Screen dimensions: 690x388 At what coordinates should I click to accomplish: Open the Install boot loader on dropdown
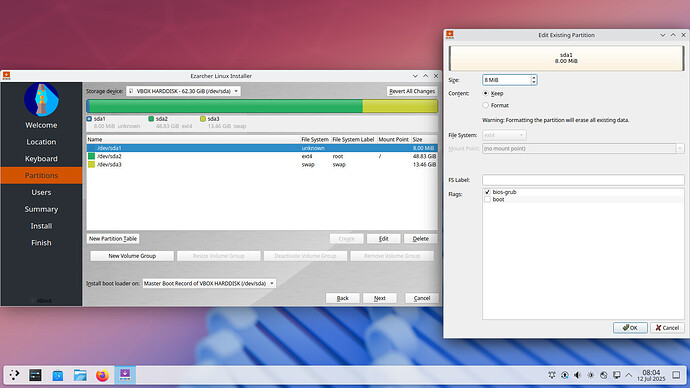[x=209, y=283]
